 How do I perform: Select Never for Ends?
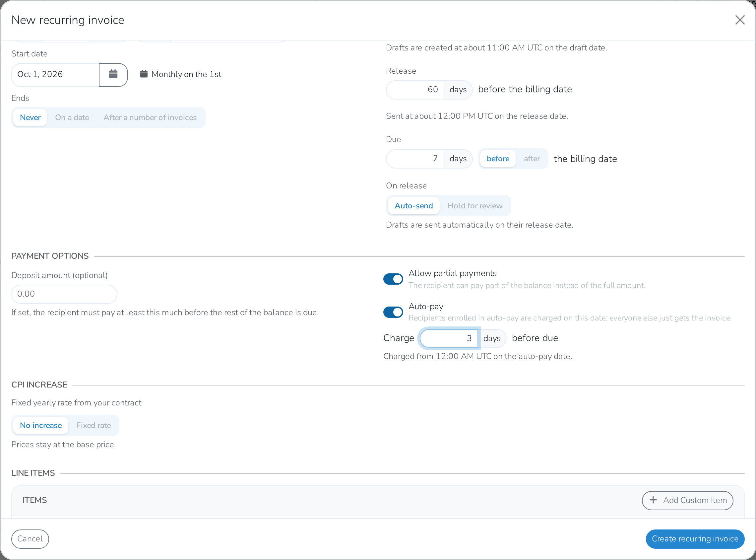30,118
